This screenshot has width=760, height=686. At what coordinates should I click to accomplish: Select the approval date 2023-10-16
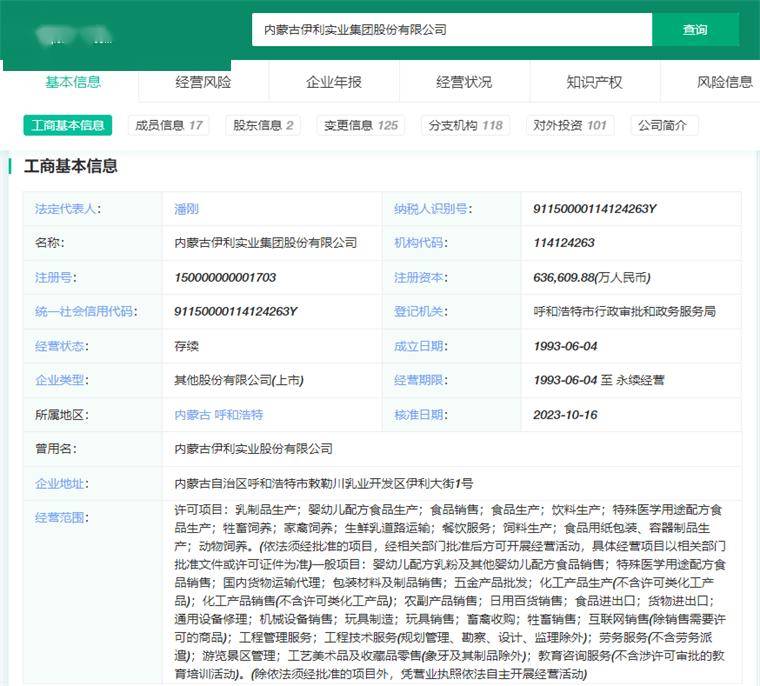(x=565, y=415)
